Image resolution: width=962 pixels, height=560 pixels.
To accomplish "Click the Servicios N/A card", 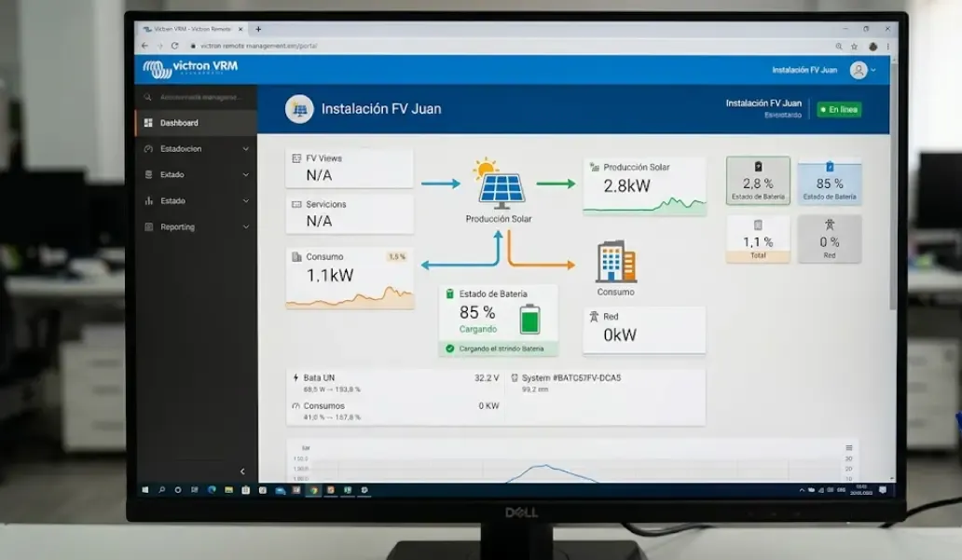I will 350,213.
